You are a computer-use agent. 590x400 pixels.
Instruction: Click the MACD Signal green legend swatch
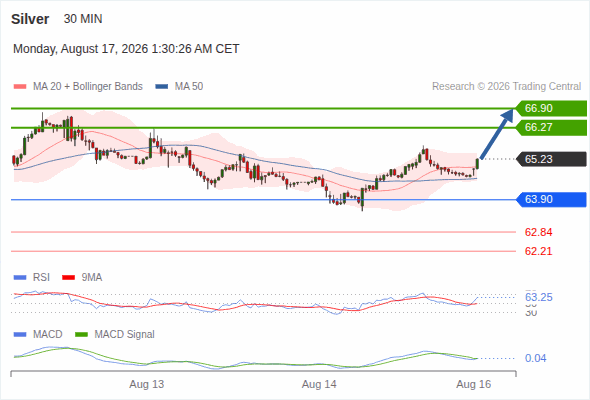tap(81, 335)
